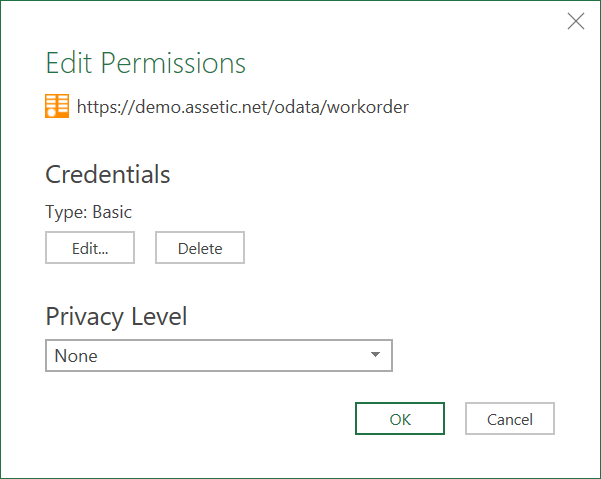Click the Edit Permissions title text
This screenshot has width=601, height=479.
click(x=145, y=62)
